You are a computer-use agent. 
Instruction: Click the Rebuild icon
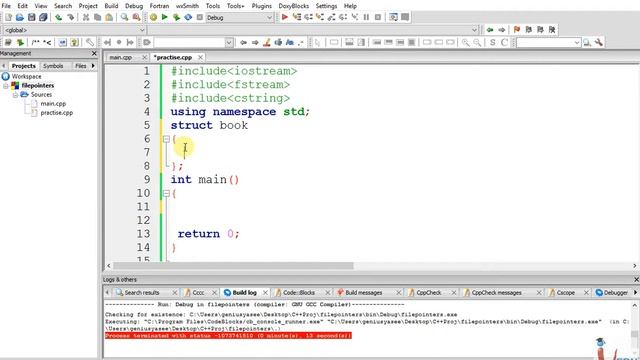point(188,18)
